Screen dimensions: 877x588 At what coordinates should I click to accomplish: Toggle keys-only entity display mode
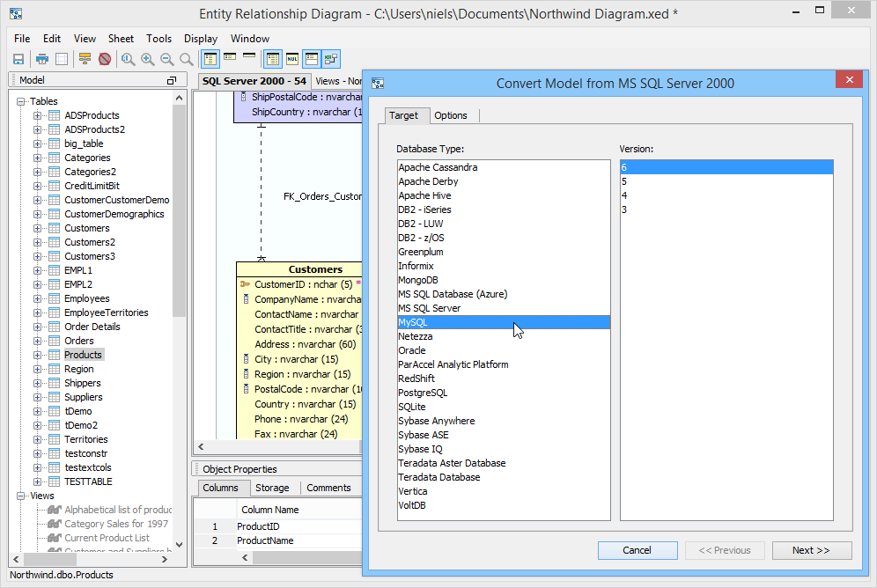230,59
